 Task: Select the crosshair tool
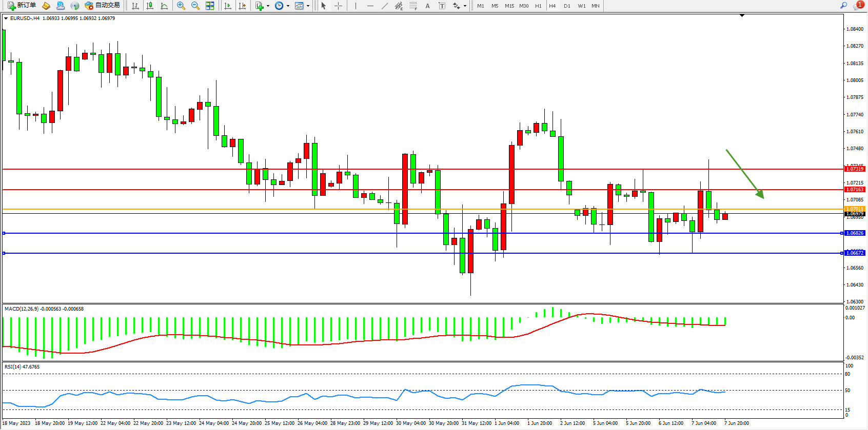(339, 6)
